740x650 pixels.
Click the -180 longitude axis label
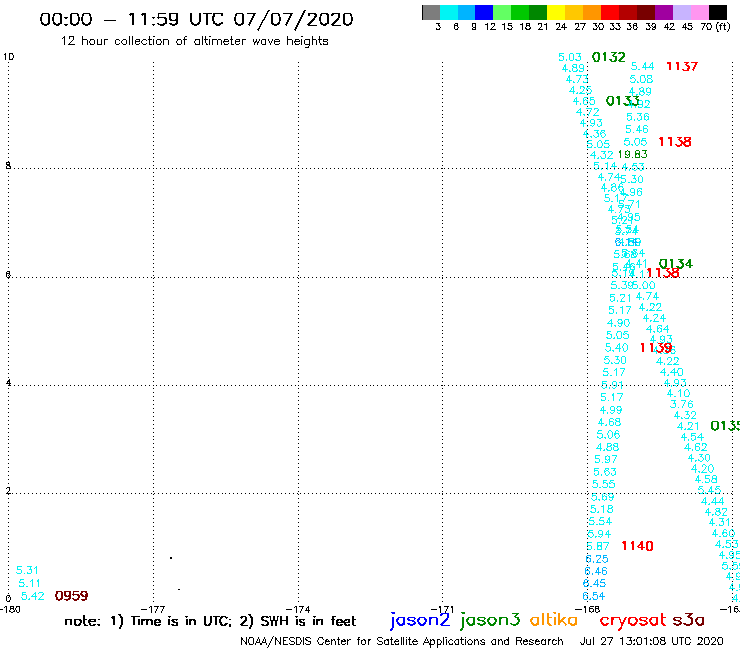click(x=10, y=609)
